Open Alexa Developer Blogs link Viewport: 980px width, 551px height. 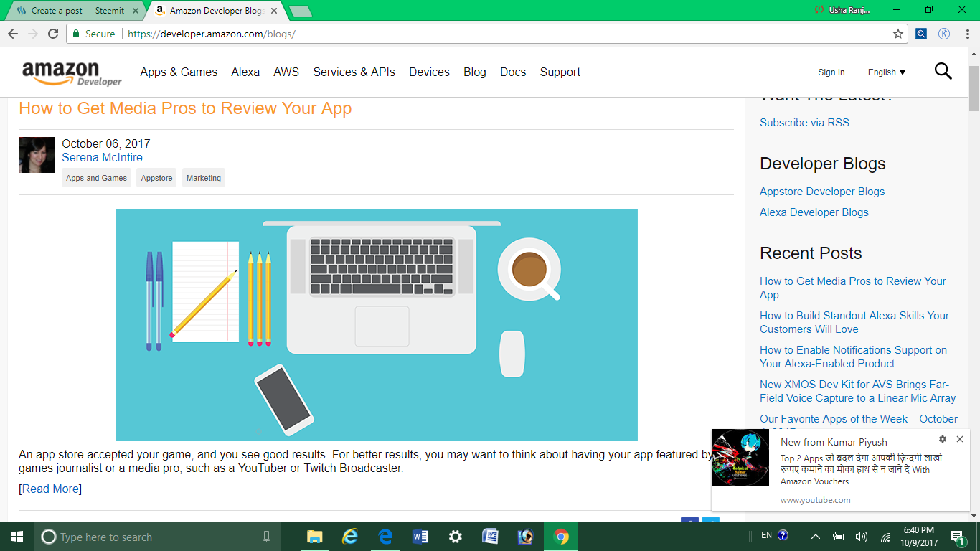pos(814,212)
